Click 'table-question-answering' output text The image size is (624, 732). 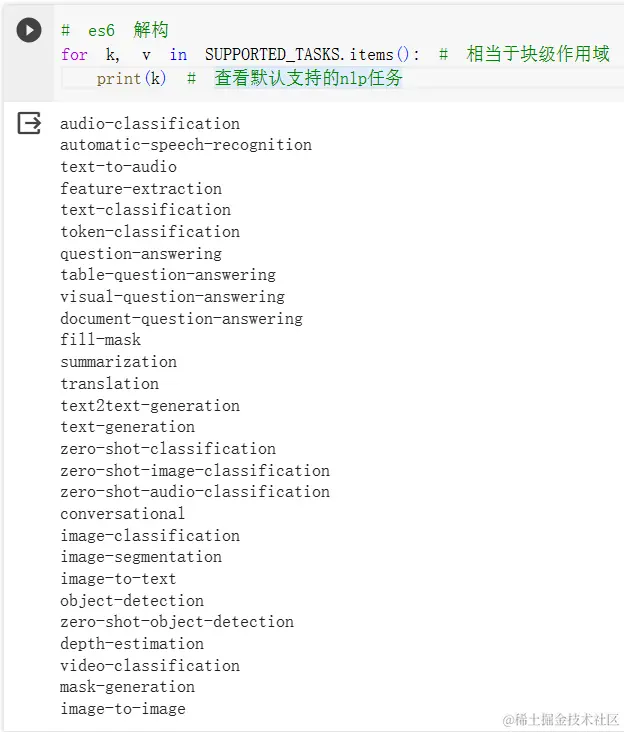168,275
